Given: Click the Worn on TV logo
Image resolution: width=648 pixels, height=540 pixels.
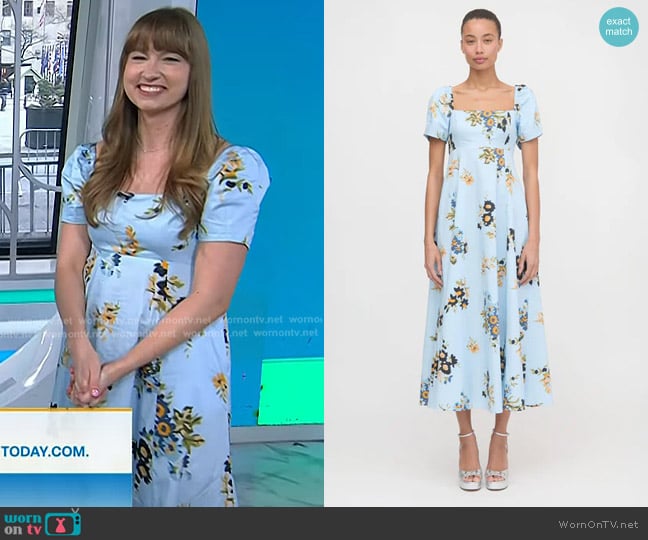Looking at the screenshot, I should (43, 523).
